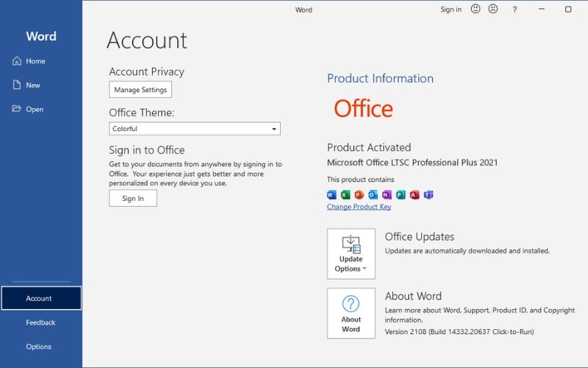Click the About Word heading text
Screen dimensions: 588x368
413,296
